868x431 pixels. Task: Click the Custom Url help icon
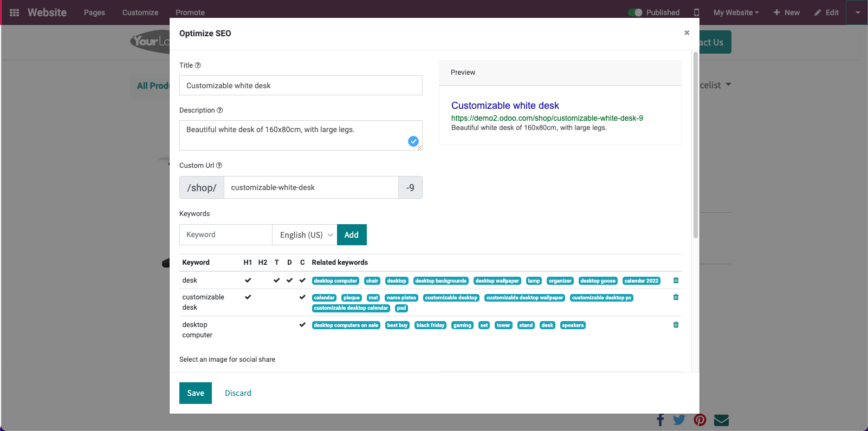point(219,166)
